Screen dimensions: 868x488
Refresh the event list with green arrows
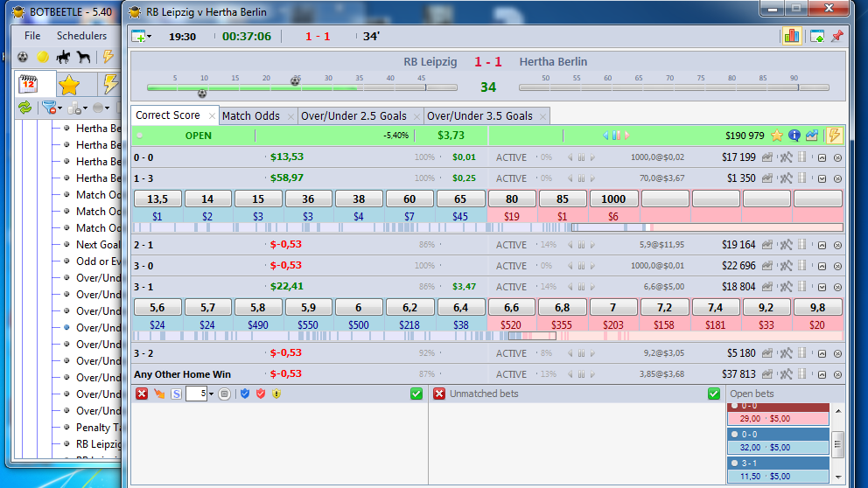tap(24, 108)
